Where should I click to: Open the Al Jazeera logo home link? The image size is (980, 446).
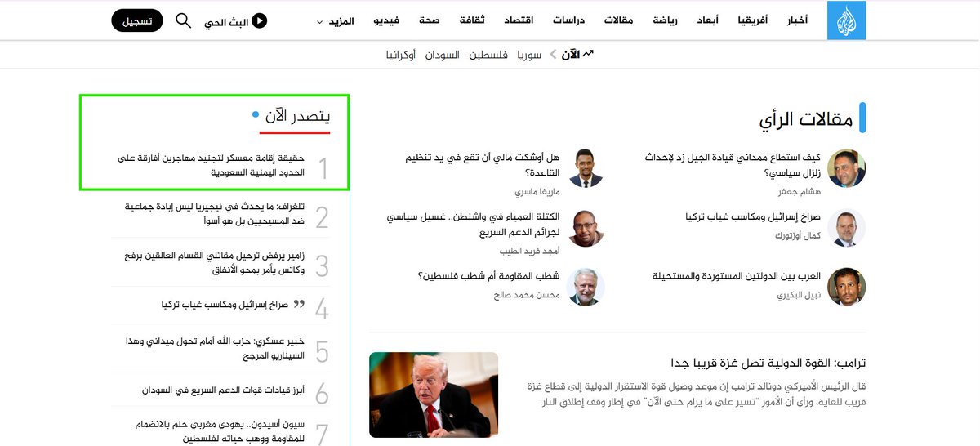(846, 20)
